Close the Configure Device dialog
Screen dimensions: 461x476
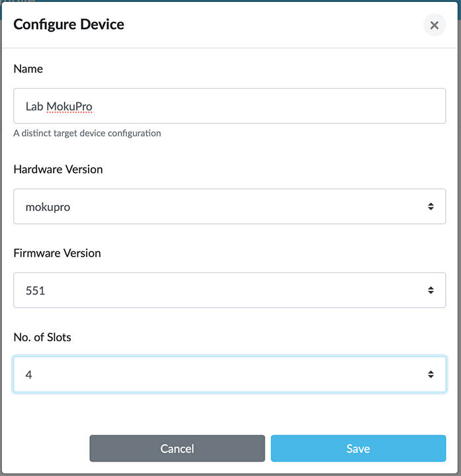tap(434, 25)
